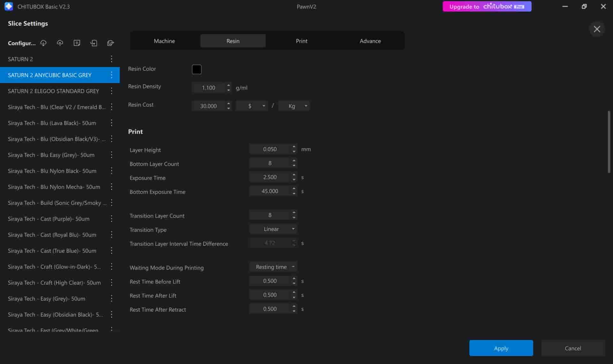
Task: Decrease Bottom Layer Count stepper arrow
Action: [x=294, y=166]
